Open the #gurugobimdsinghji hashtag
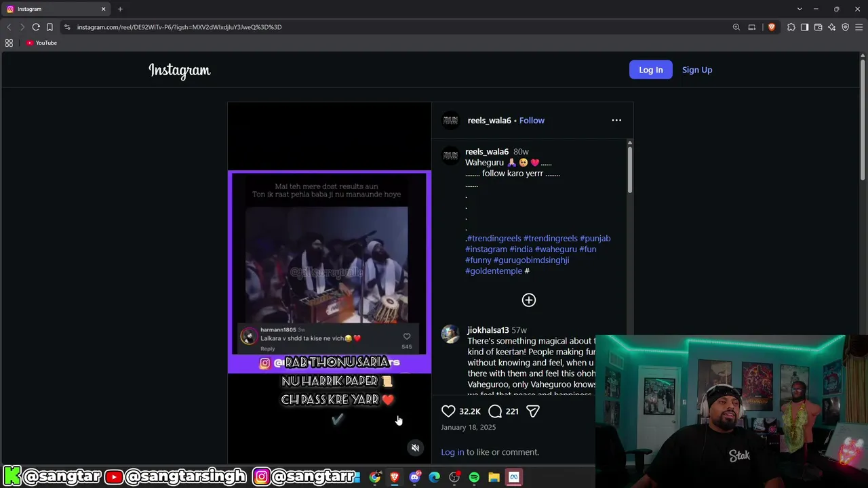The height and width of the screenshot is (488, 868). [x=531, y=260]
